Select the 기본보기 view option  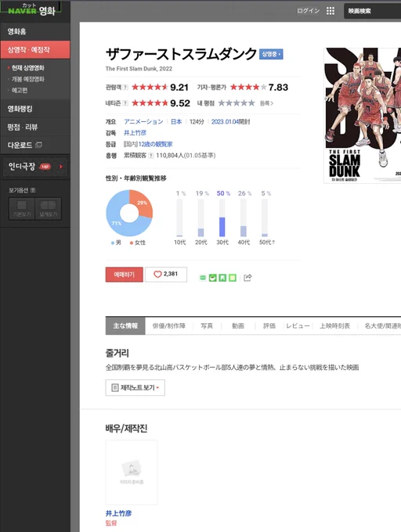[x=22, y=209]
